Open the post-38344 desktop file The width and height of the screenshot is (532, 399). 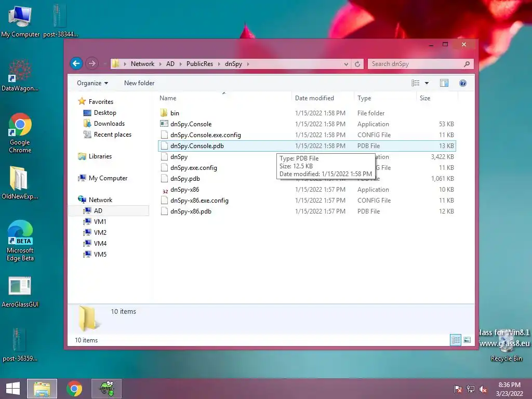click(x=60, y=20)
